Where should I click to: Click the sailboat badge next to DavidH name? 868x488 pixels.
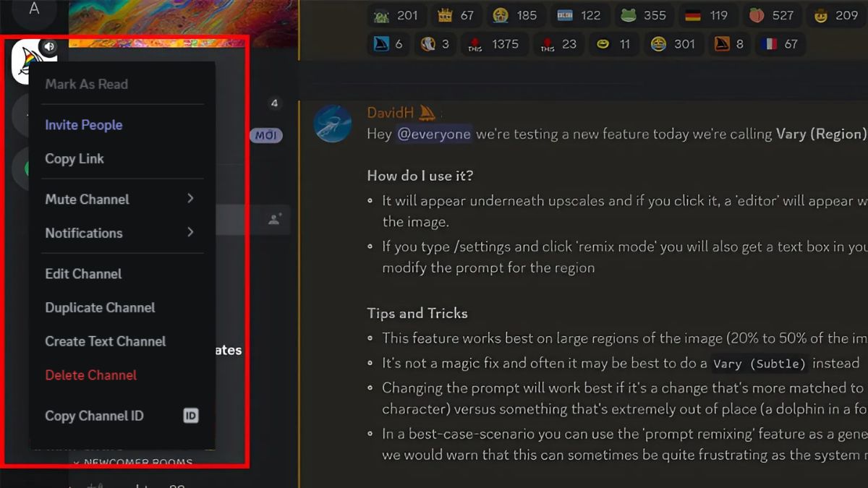[427, 113]
